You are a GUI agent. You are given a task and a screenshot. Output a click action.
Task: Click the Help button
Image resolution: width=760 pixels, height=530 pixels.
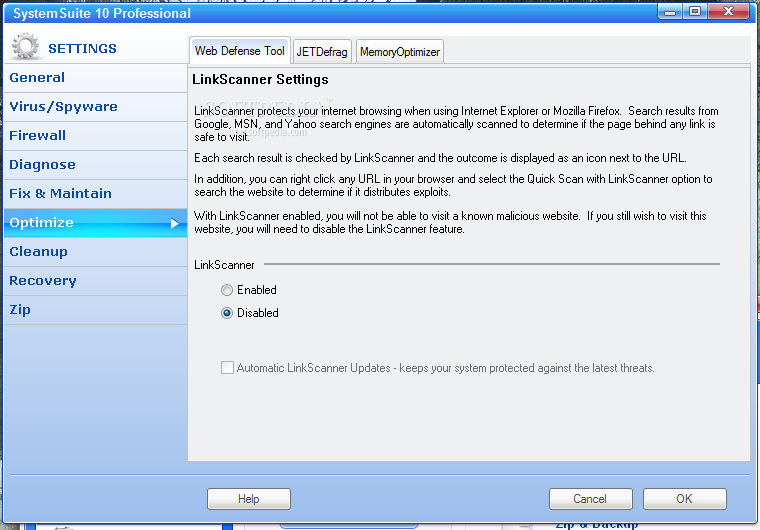tap(249, 499)
